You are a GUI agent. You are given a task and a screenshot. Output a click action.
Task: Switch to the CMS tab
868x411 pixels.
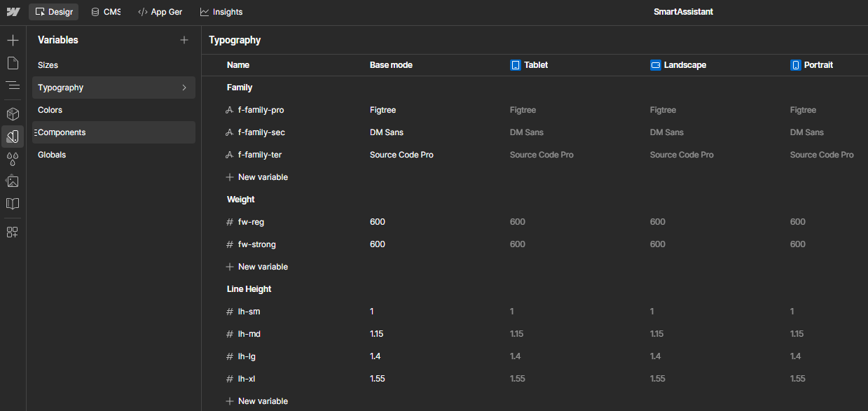click(106, 12)
